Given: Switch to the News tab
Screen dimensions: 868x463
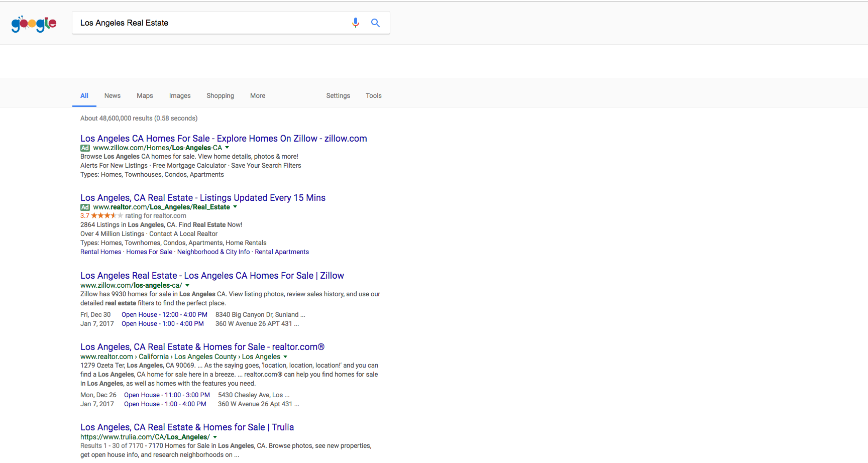Looking at the screenshot, I should click(113, 96).
